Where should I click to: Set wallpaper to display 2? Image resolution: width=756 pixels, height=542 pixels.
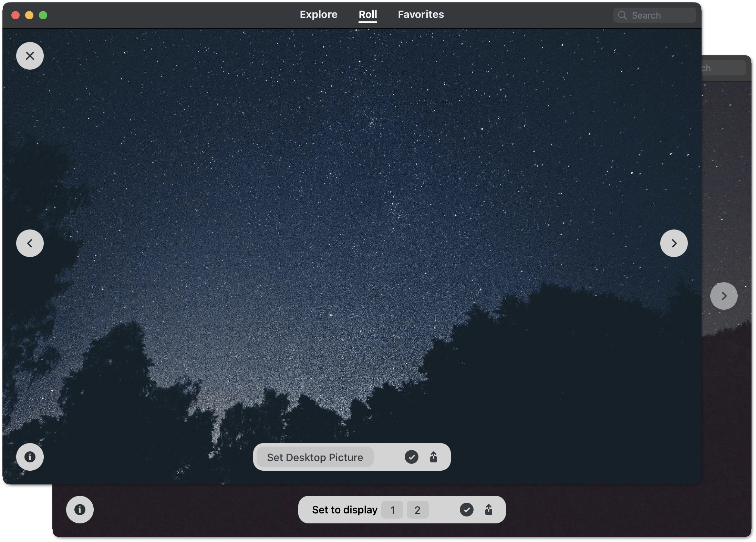point(417,510)
